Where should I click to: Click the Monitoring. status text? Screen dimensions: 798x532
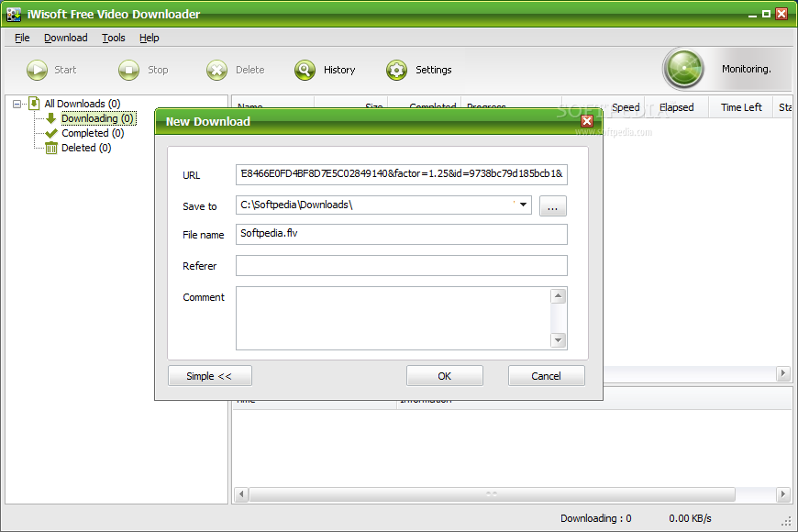[746, 69]
